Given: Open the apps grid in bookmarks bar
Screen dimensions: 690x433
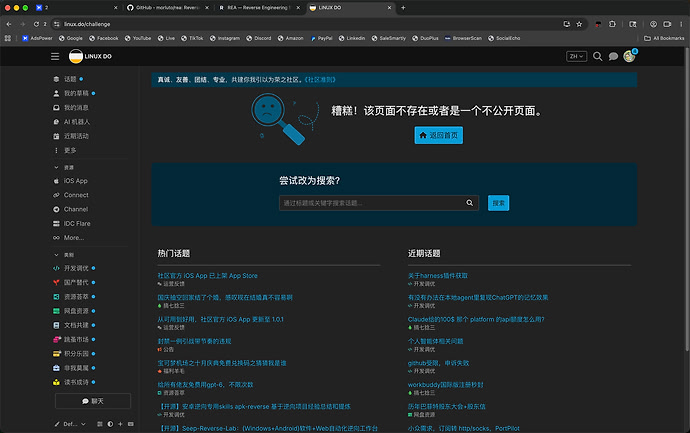Looking at the screenshot, I should (7, 38).
